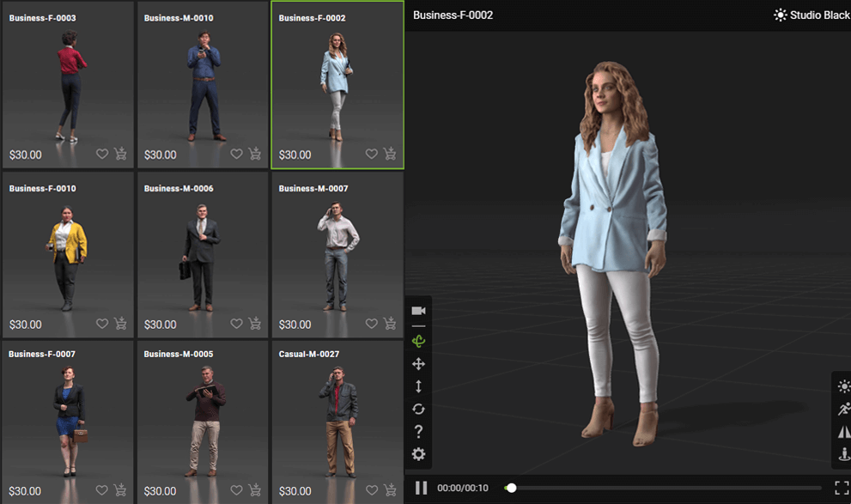Add Casual-M-0027 to cart
Image resolution: width=851 pixels, height=504 pixels.
tap(390, 490)
